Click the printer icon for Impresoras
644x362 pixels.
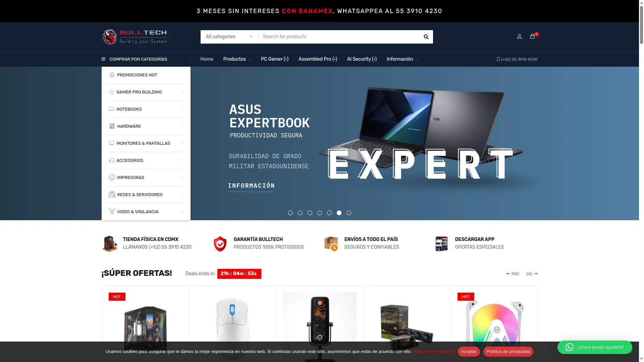pyautogui.click(x=112, y=178)
